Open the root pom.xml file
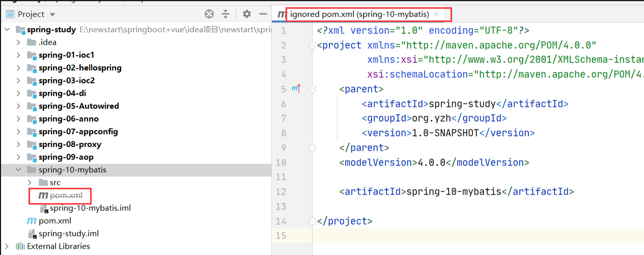Viewport: 644px width, 255px height. pyautogui.click(x=54, y=221)
